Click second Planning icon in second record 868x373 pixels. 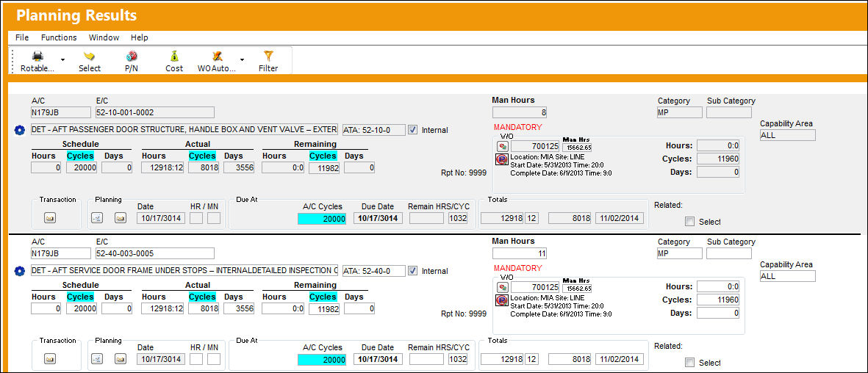(121, 359)
